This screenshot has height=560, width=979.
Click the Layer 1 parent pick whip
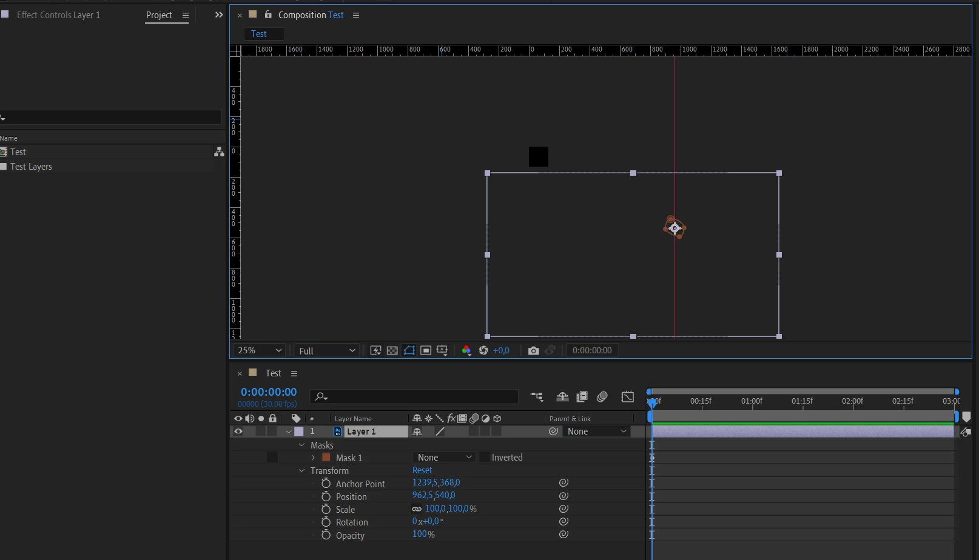[553, 432]
